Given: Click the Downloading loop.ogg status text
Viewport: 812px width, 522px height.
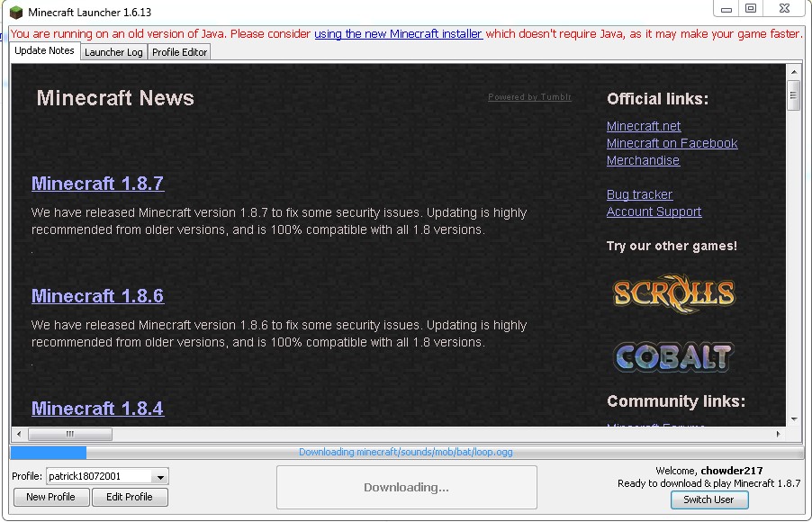Looking at the screenshot, I should tap(406, 452).
